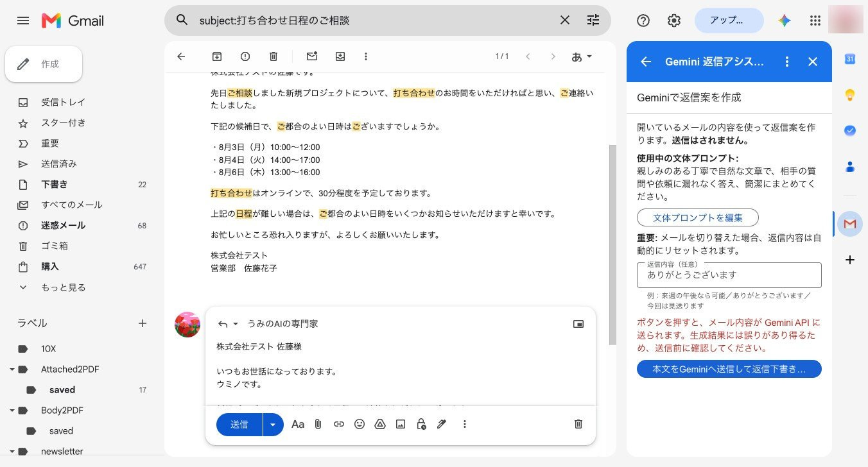Collapse the Body2PDF label tree
This screenshot has width=868, height=467.
click(12, 411)
